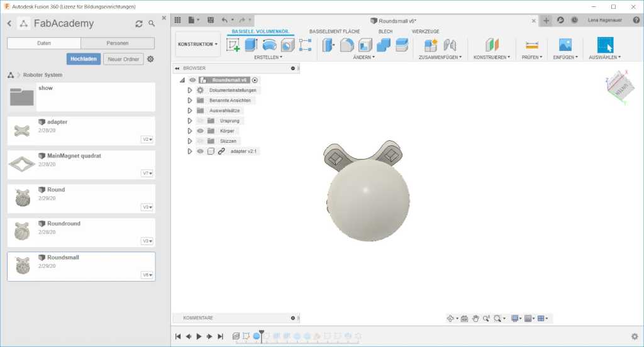This screenshot has height=347, width=644.
Task: Click the refresh icon in FabAcademy panel
Action: (x=139, y=24)
